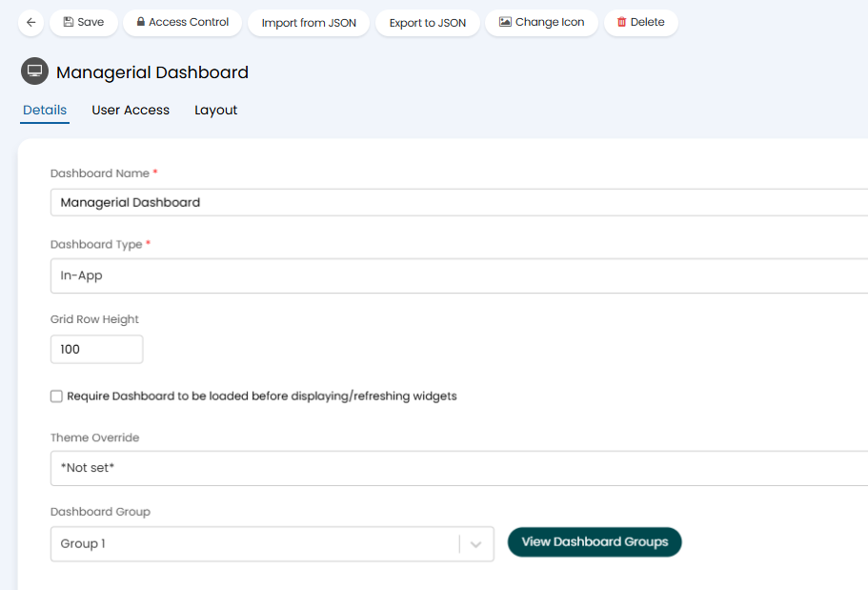Switch to the User Access tab
The width and height of the screenshot is (868, 590).
(131, 111)
